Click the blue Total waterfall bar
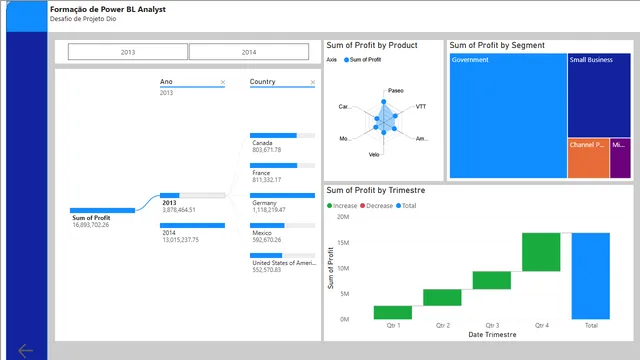Screen dimensions: 640x360 [591, 276]
